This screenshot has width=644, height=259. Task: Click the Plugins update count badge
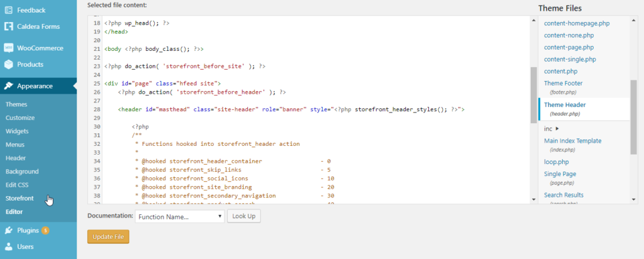[x=45, y=231]
